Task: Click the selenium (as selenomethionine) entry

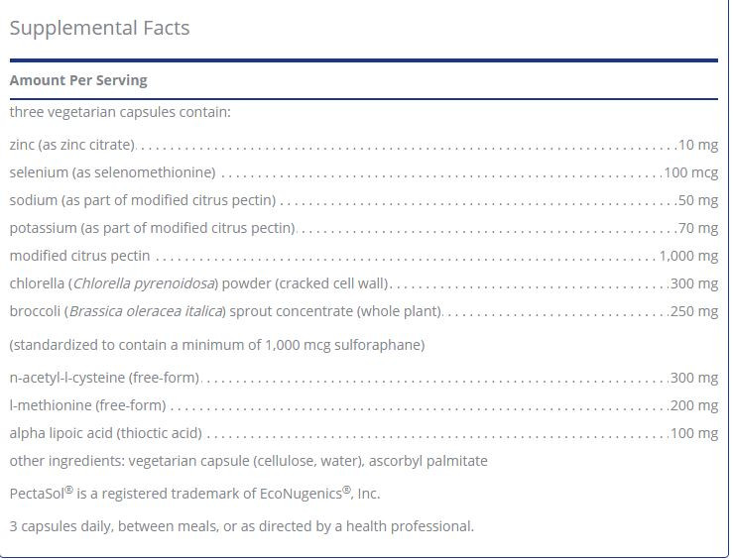Action: pyautogui.click(x=112, y=172)
